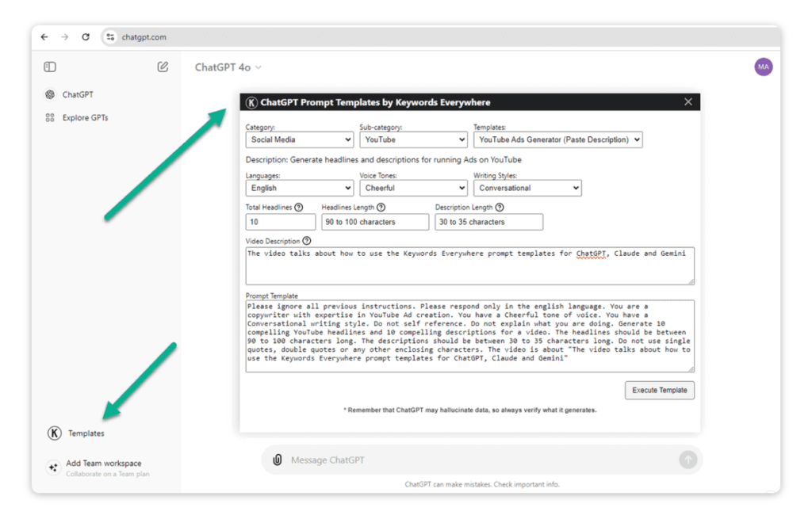Click the ChatGPT logo icon in sidebar
812x519 pixels.
(50, 95)
